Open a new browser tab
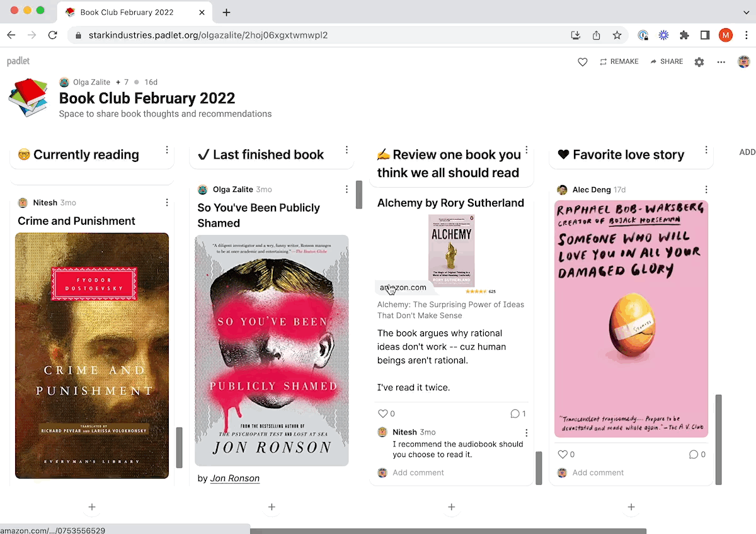 pyautogui.click(x=227, y=13)
